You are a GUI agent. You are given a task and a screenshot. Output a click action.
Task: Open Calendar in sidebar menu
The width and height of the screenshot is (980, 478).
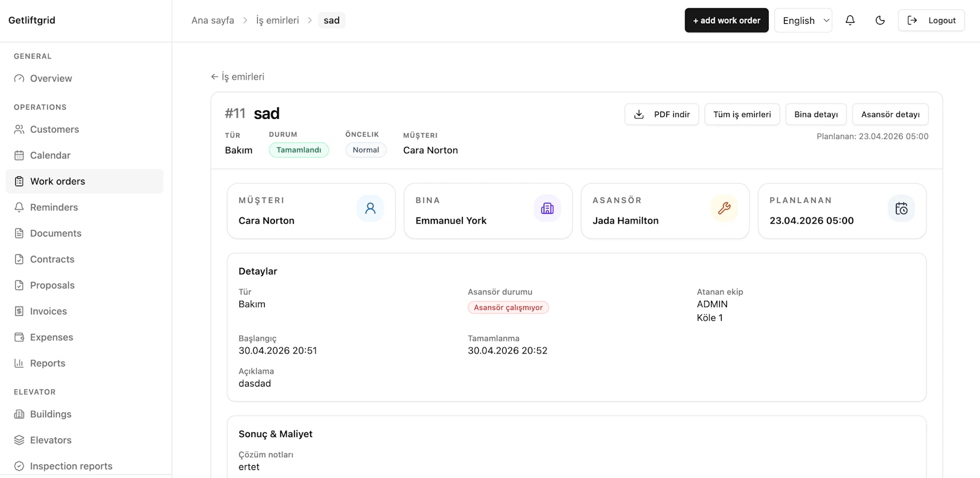(85, 155)
